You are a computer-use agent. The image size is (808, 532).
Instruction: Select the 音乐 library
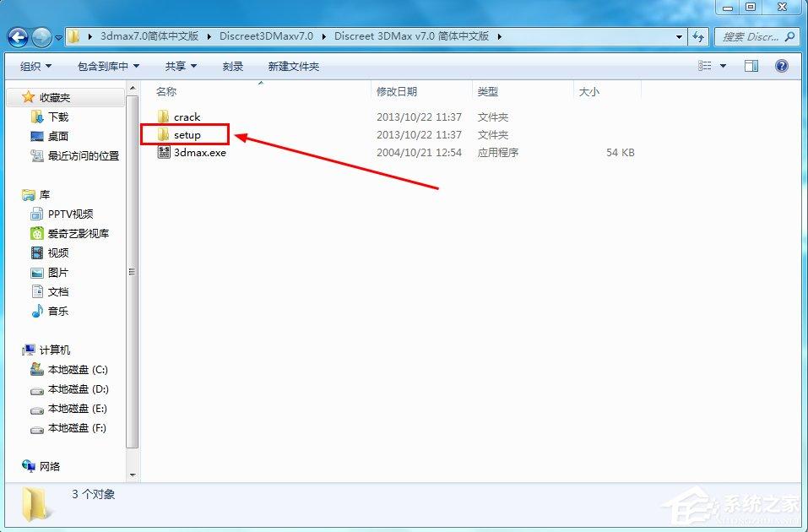tap(53, 312)
